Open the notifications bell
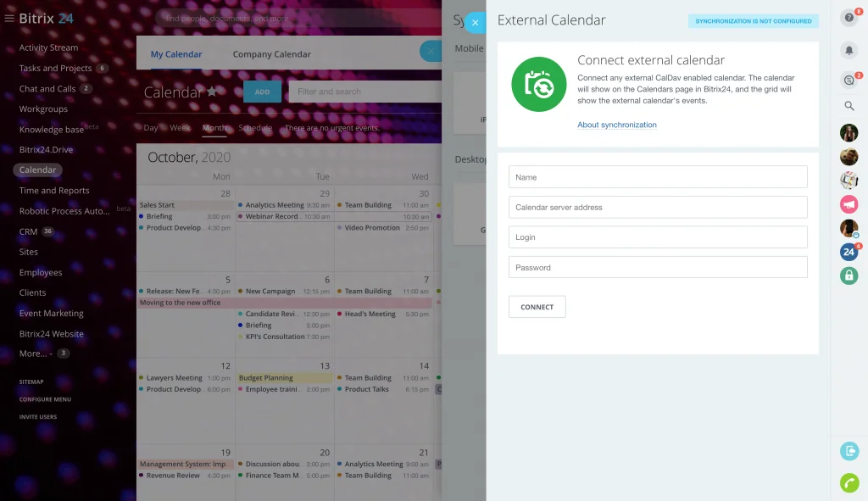868x501 pixels. 849,51
